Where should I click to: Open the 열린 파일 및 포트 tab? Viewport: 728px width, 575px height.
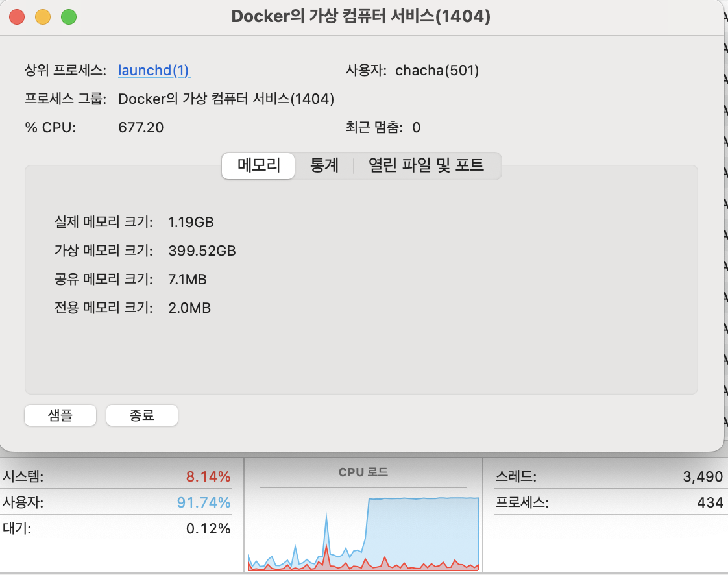point(426,165)
